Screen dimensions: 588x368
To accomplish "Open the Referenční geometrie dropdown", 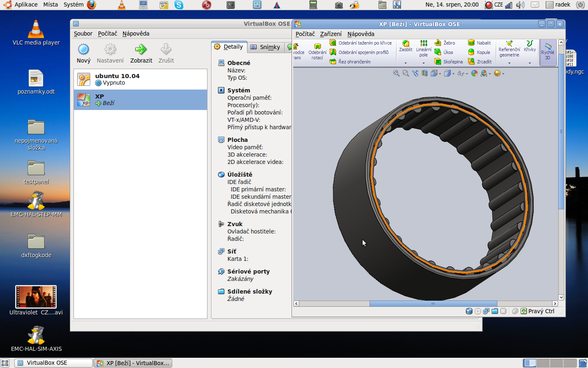I will (509, 63).
